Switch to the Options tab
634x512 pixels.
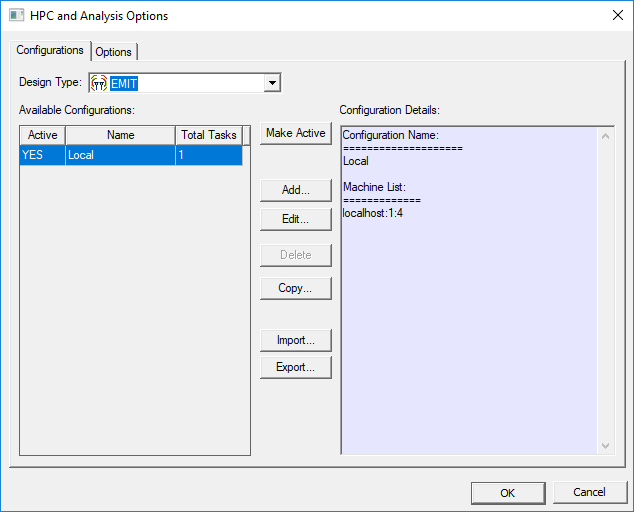pyautogui.click(x=114, y=52)
